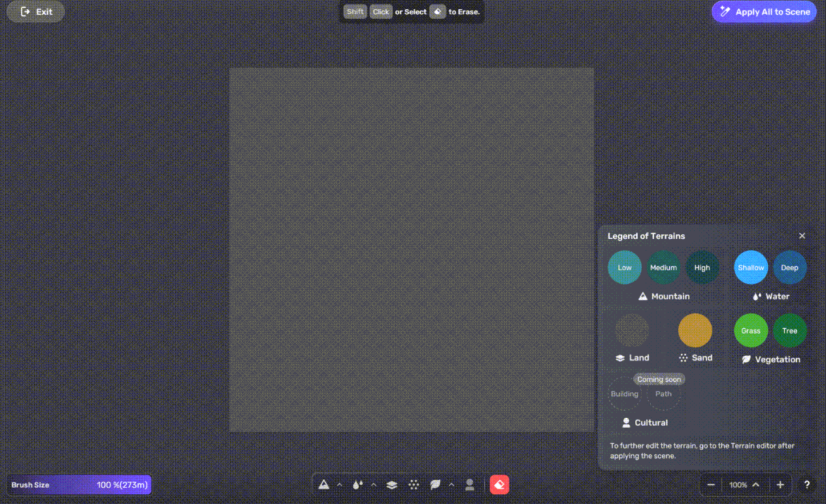
Task: Toggle the red Eraser tool
Action: tap(499, 484)
